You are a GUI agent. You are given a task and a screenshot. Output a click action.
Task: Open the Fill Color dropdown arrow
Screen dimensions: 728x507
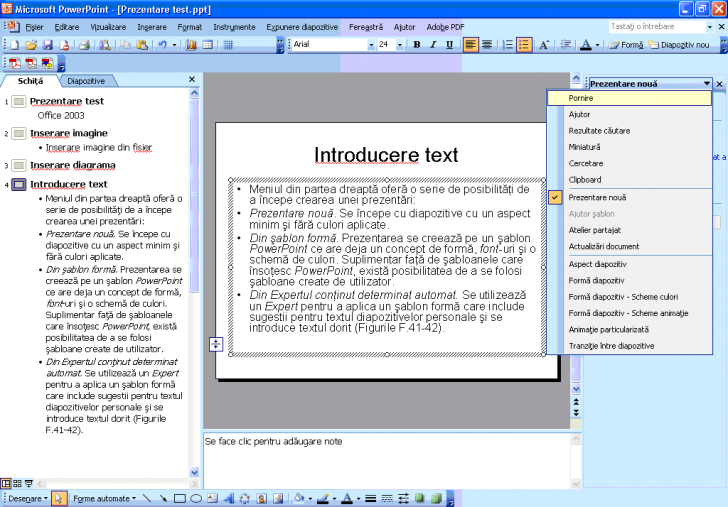coord(310,499)
